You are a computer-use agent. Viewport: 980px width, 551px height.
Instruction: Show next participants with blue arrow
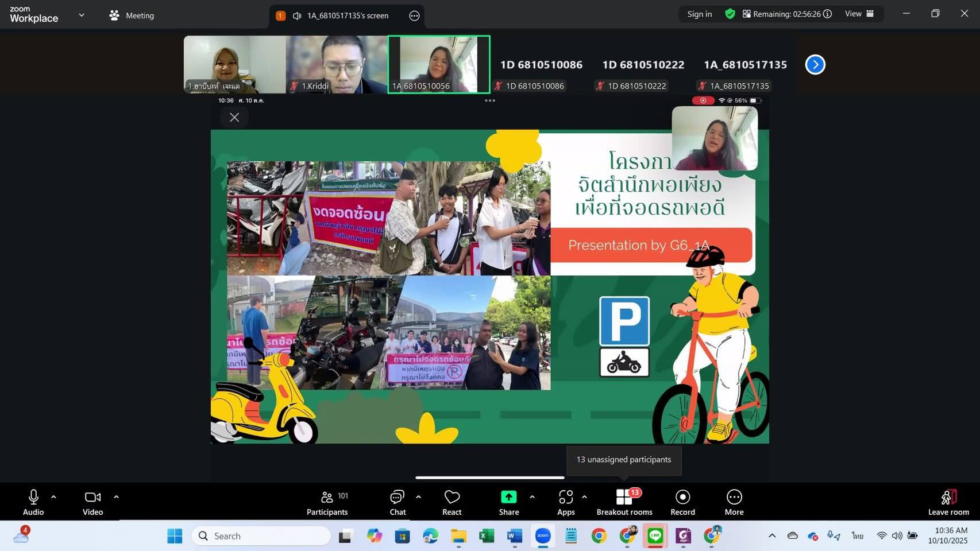[x=815, y=64]
